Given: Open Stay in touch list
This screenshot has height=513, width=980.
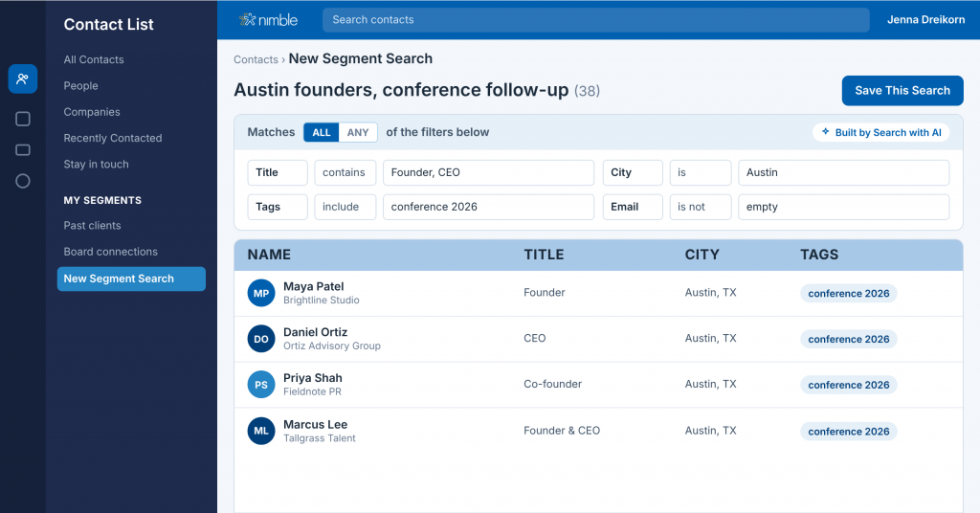Looking at the screenshot, I should [96, 165].
